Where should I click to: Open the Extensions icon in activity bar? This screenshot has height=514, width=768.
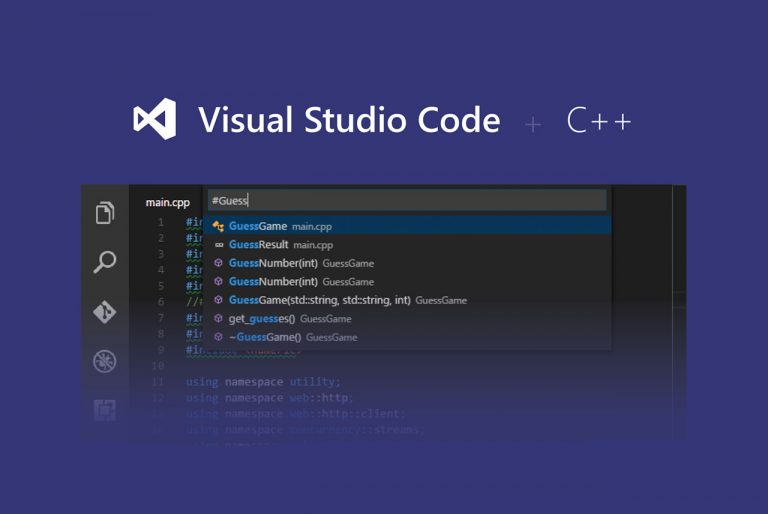pos(105,410)
